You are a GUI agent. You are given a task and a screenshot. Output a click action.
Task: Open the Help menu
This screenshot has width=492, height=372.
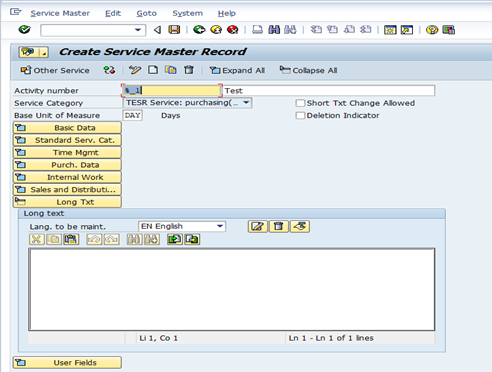tap(227, 13)
